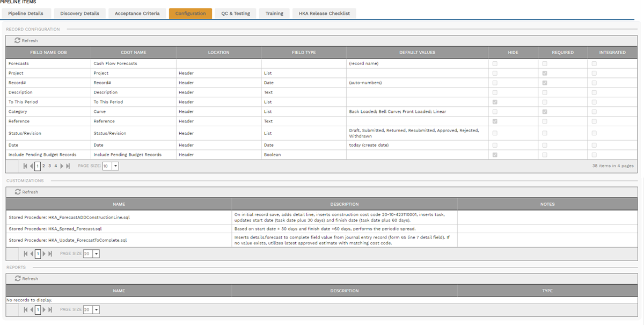Select HKA_Update_ForecastToComplete.sql stored procedure row
The width and height of the screenshot is (644, 325).
click(x=321, y=240)
